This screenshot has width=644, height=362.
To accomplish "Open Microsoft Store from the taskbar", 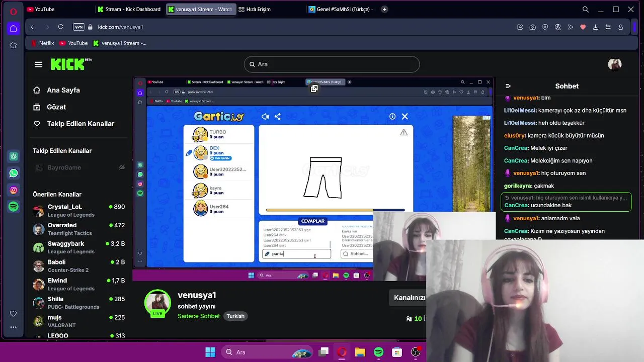I will pyautogui.click(x=397, y=352).
